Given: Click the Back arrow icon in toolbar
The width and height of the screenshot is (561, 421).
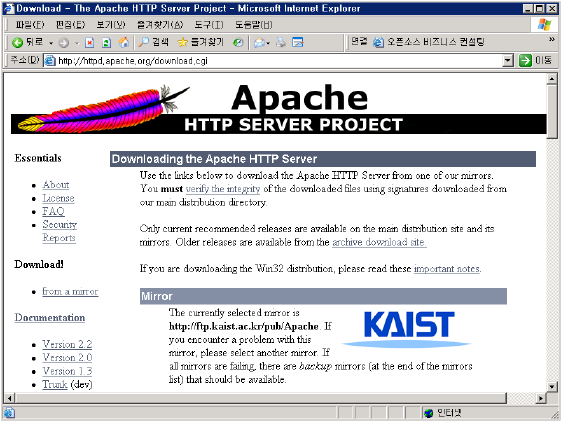Looking at the screenshot, I should [x=17, y=43].
